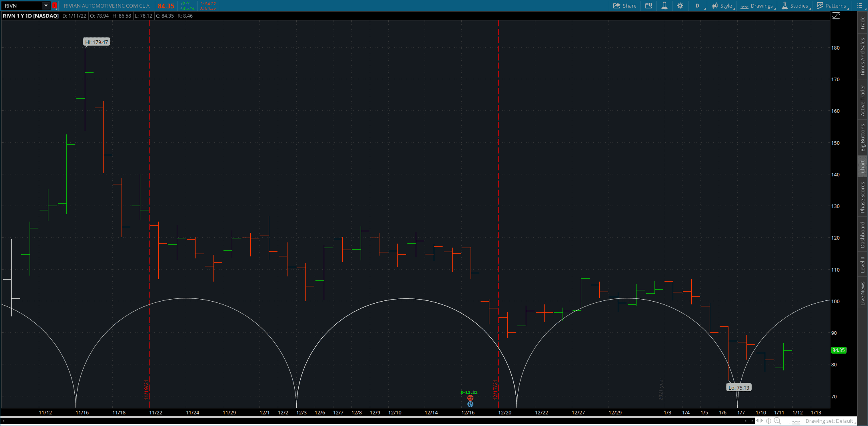Open the Phase Scores side tab

click(862, 198)
